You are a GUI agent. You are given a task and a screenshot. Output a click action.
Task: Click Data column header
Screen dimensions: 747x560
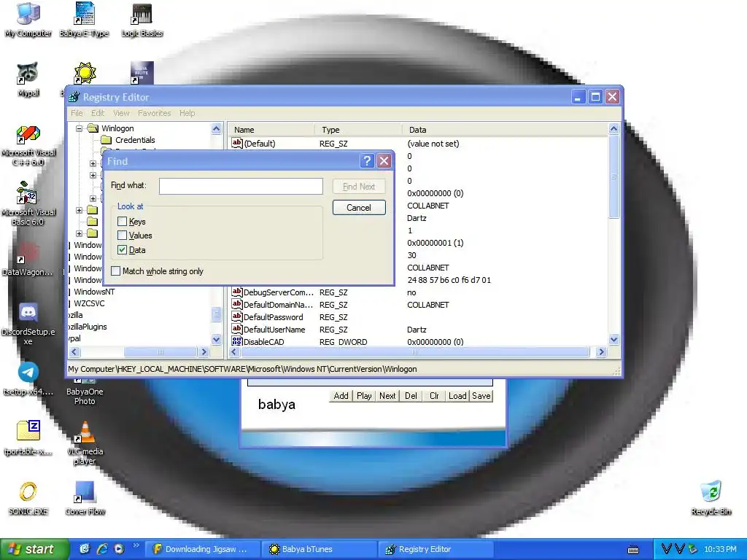[505, 130]
